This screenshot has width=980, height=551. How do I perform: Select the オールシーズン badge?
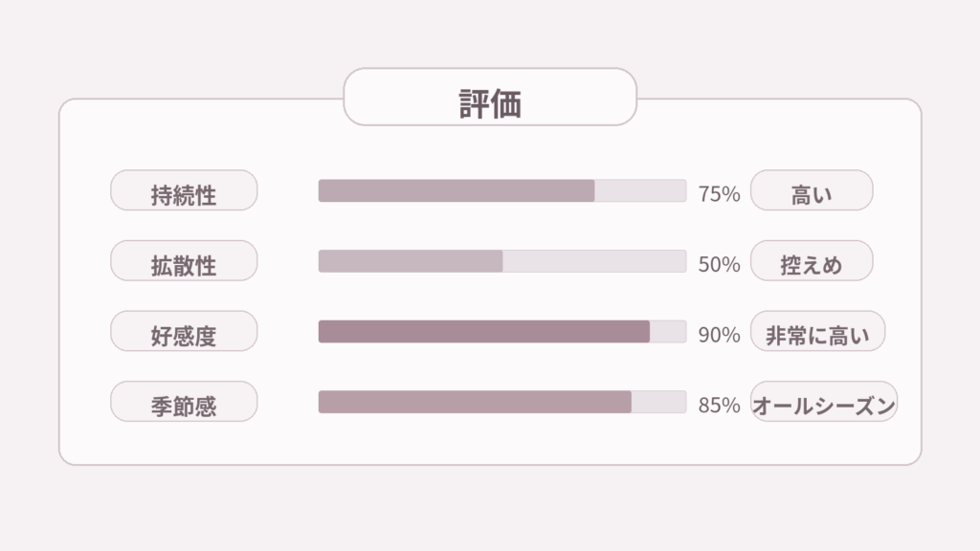pos(823,402)
